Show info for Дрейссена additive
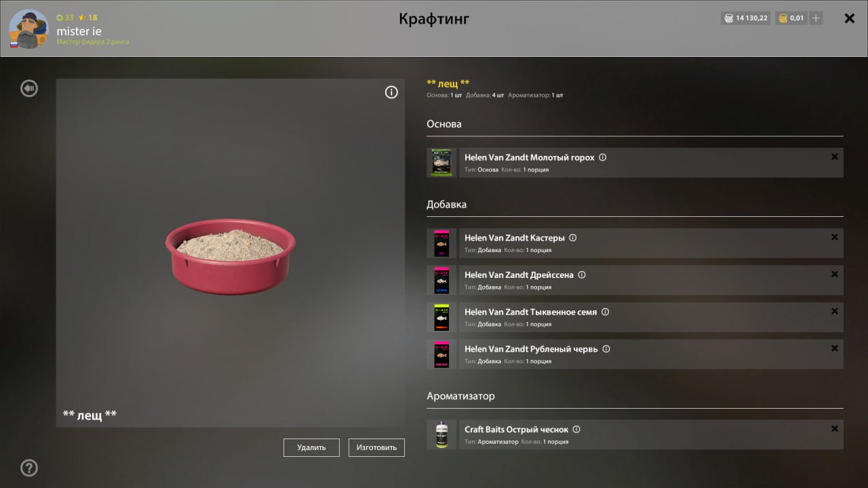Viewport: 868px width, 488px height. tap(582, 275)
